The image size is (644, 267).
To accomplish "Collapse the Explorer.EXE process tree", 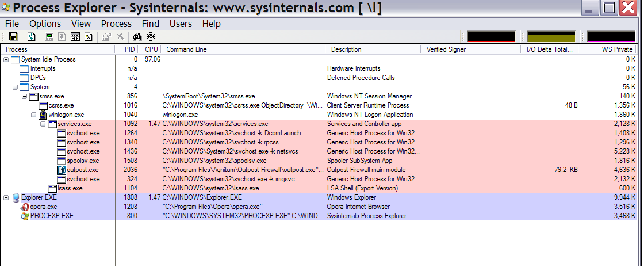I will click(6, 197).
